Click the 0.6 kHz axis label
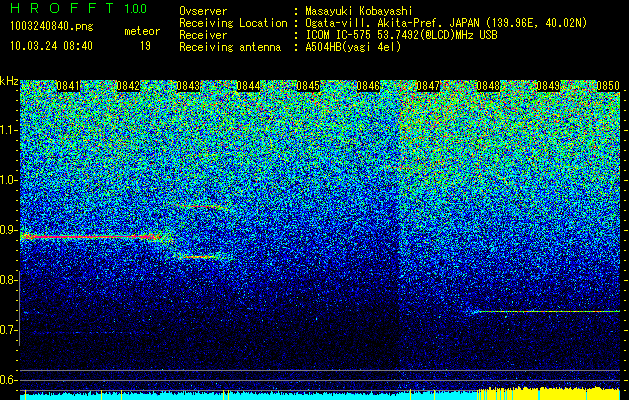Screen dimensions: 629x400 coord(9,380)
